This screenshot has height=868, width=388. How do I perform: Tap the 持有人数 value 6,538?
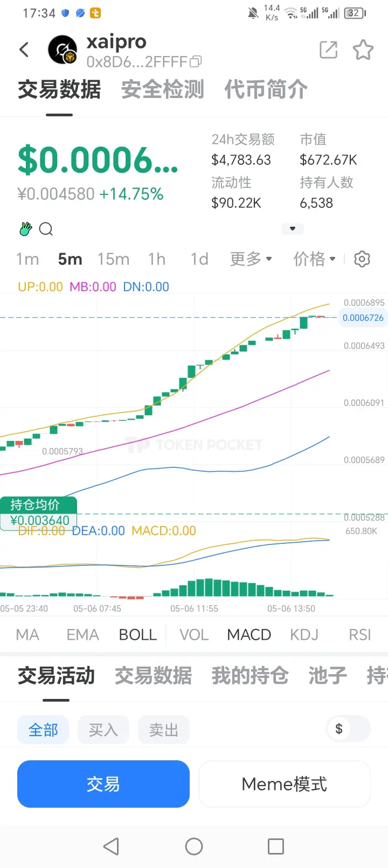click(x=316, y=203)
